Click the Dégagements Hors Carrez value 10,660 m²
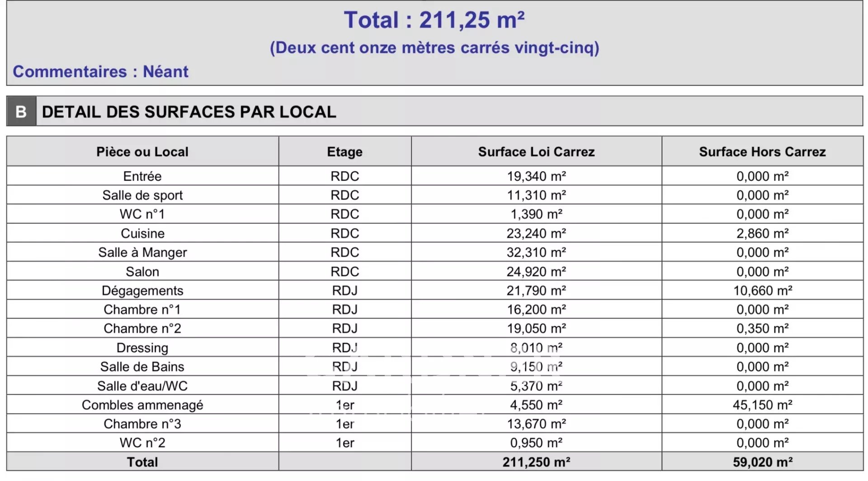The image size is (868, 481). click(x=762, y=291)
